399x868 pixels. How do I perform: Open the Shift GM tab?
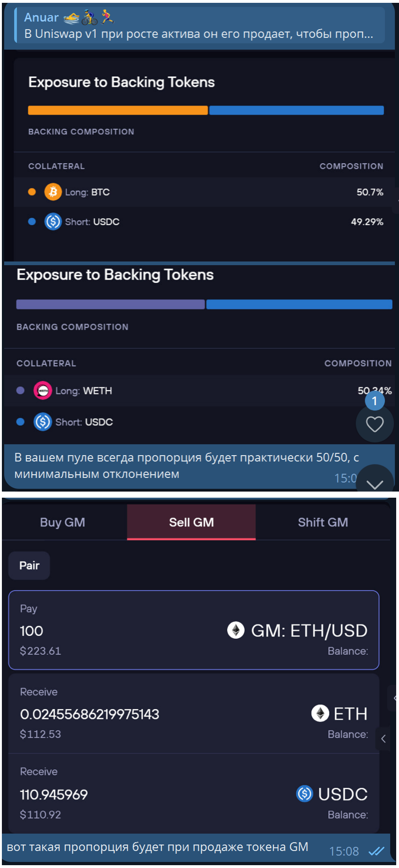tap(323, 522)
